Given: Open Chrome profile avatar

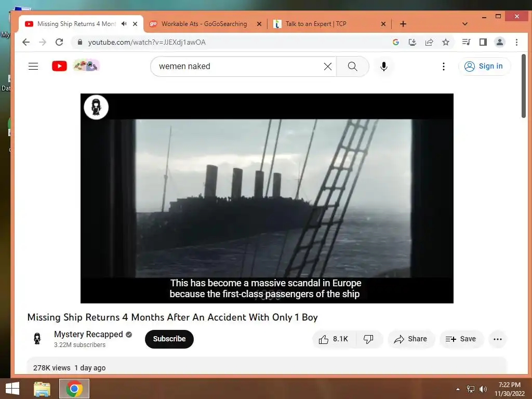Looking at the screenshot, I should [499, 42].
